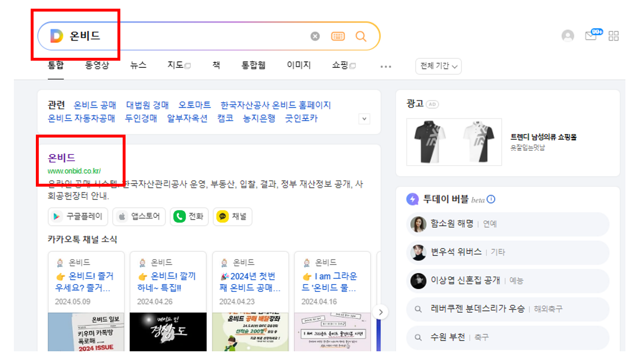
Task: Click the magnifier search icon
Action: point(361,36)
